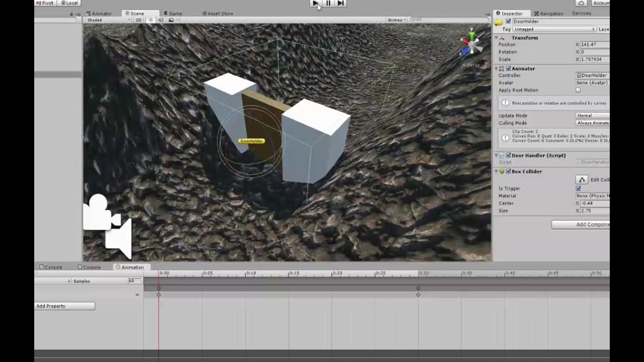Viewport: 644px width, 362px height.
Task: Click the Add Property button
Action: pyautogui.click(x=64, y=306)
